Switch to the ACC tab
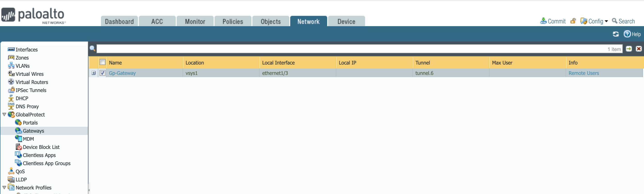This screenshot has height=194, width=644. (157, 21)
